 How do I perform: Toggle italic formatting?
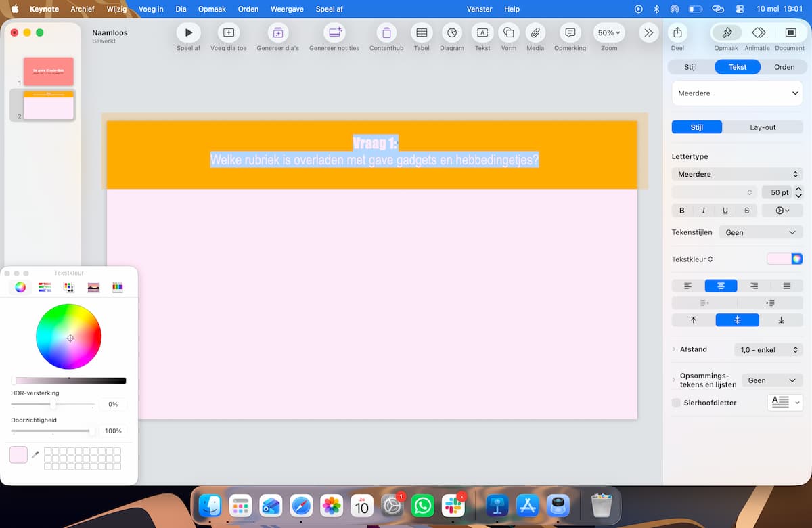pos(704,211)
